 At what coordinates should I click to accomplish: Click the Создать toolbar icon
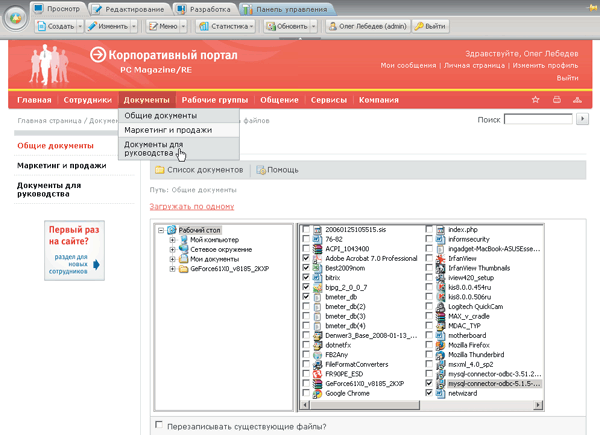42,26
